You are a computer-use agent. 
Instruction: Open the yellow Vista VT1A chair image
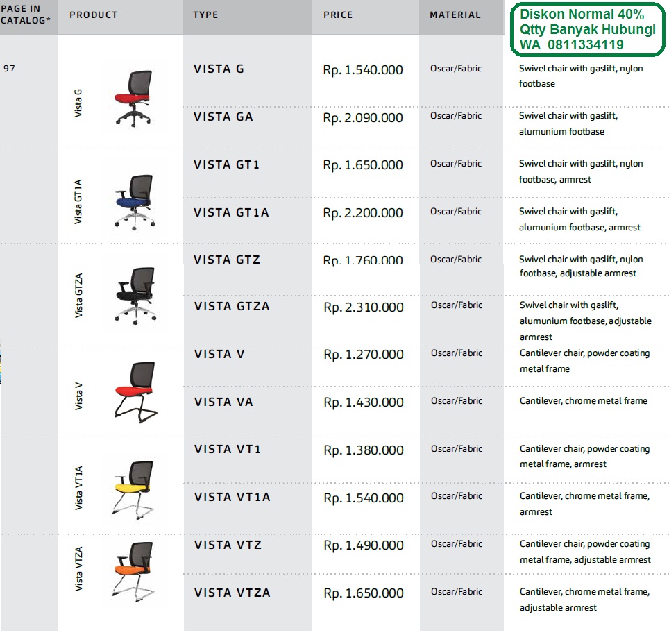(x=135, y=488)
